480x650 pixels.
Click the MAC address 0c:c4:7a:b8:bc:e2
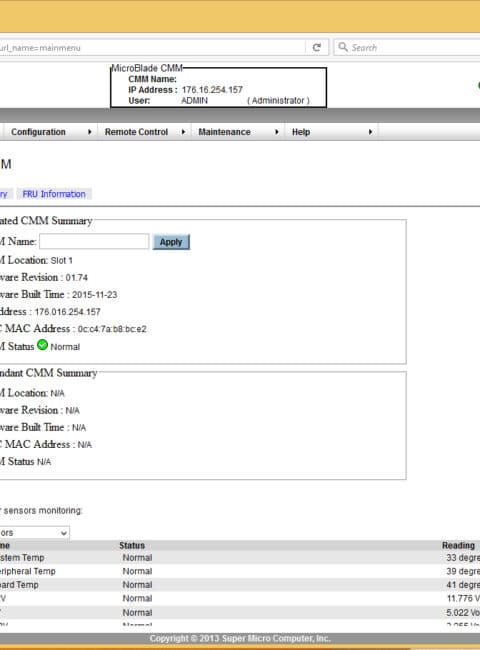coord(112,329)
